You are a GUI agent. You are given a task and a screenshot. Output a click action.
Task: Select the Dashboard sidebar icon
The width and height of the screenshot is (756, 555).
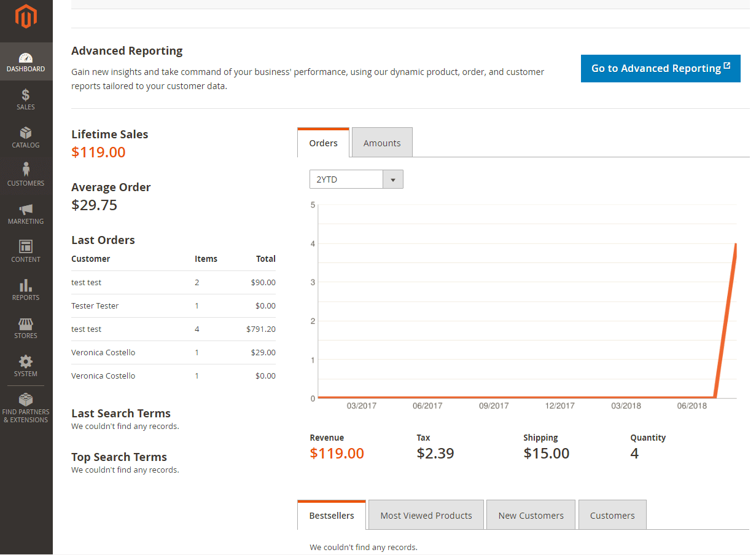[x=26, y=60]
